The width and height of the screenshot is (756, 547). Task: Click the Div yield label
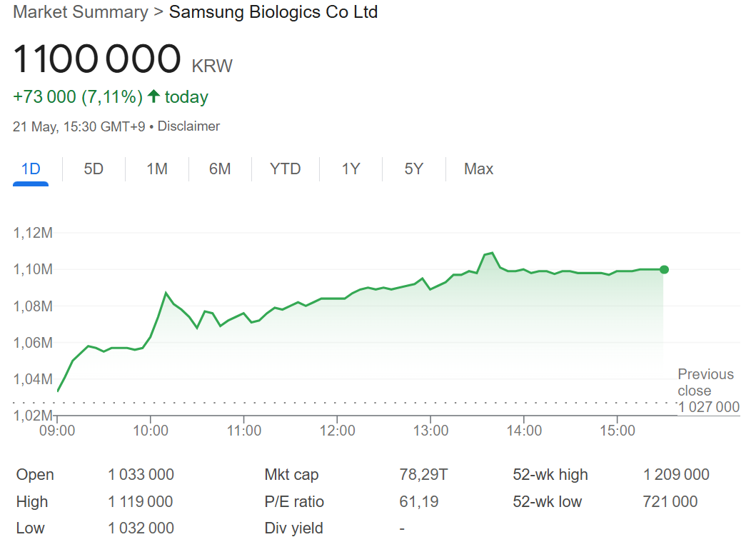(x=293, y=528)
